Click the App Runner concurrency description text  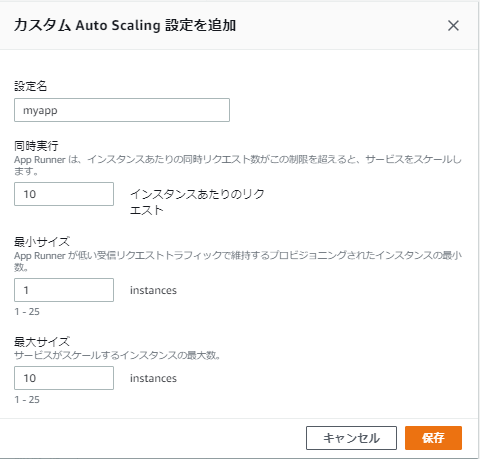point(238,165)
